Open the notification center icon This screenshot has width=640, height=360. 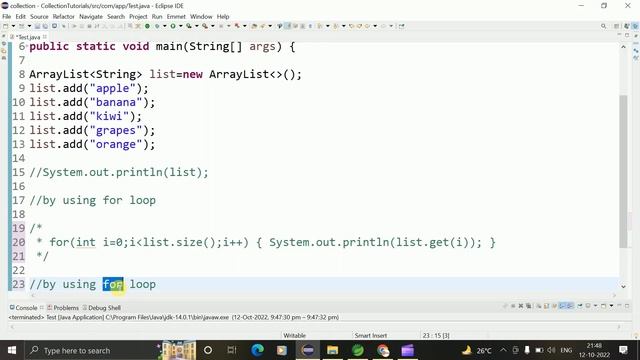(623, 350)
